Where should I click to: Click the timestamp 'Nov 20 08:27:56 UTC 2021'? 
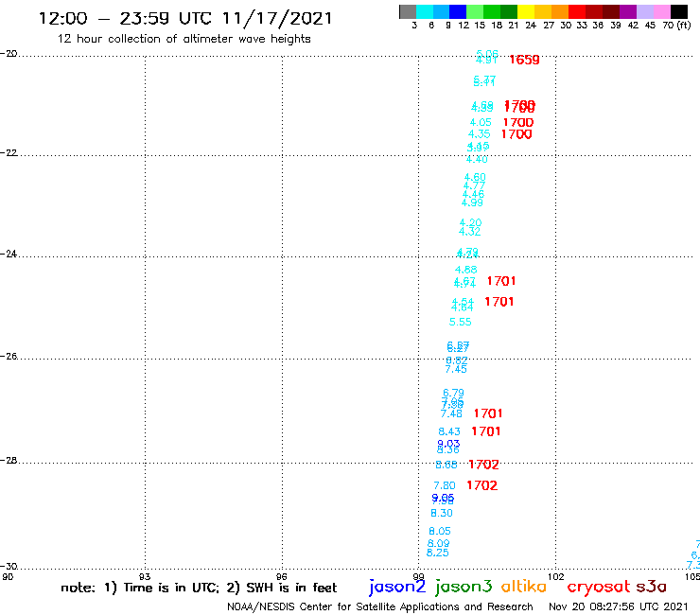619,606
